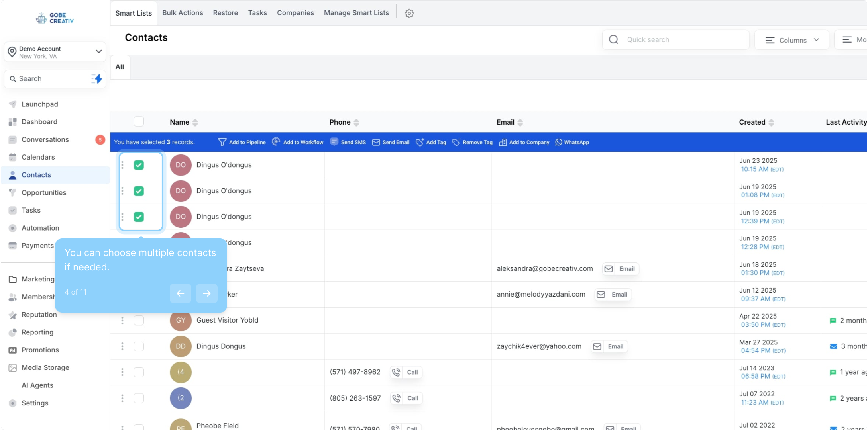Viewport: 868px width, 430px height.
Task: Uncheck the first Dingus O'dongus checkbox
Action: click(139, 165)
